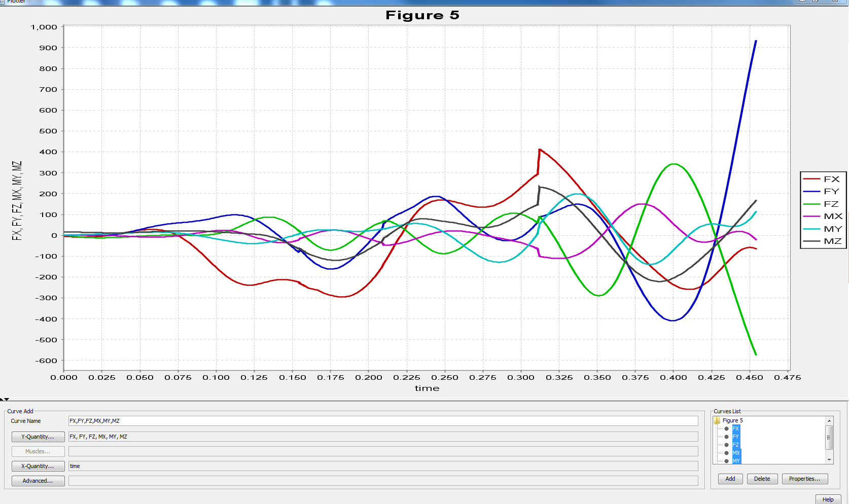Click the Figure 5 folder icon
849x504 pixels.
point(717,420)
